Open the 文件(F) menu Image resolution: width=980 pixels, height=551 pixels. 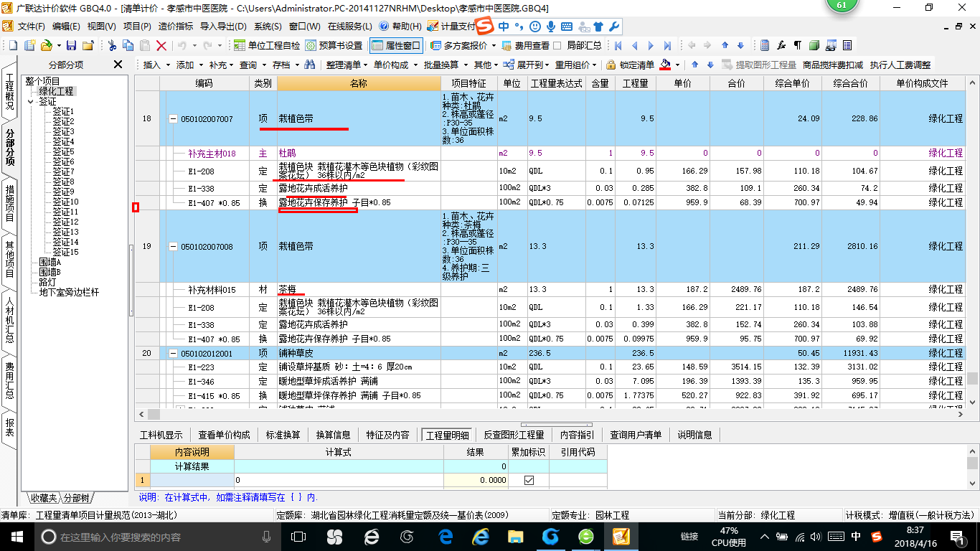click(x=32, y=26)
